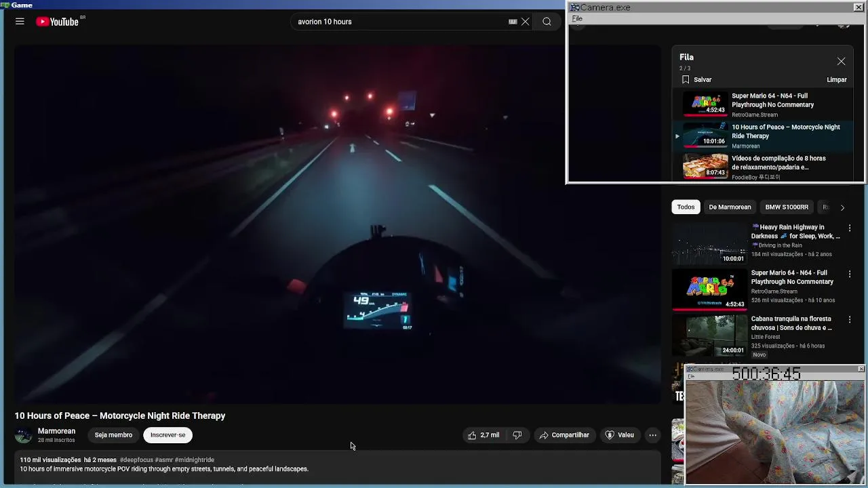Click RetroGame.Stream channel in queue

(x=755, y=115)
